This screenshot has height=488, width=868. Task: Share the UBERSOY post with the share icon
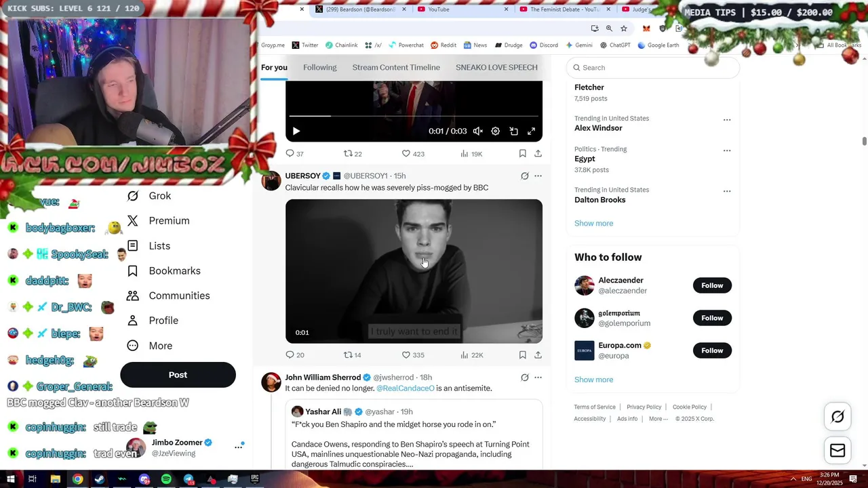click(538, 355)
